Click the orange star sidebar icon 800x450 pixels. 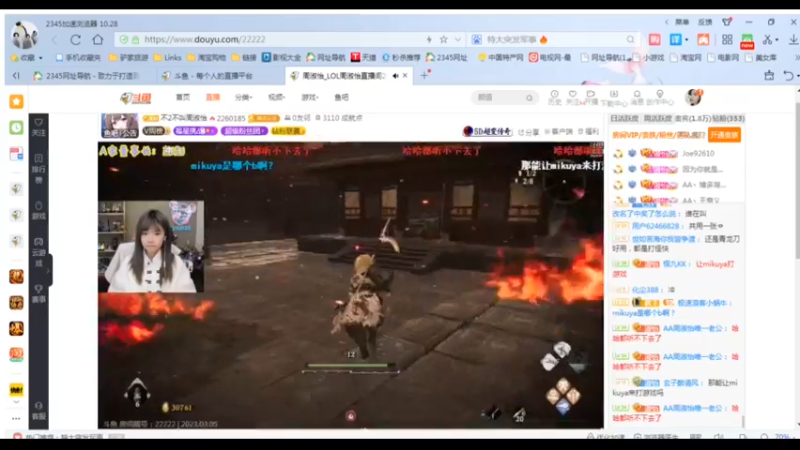[16, 102]
